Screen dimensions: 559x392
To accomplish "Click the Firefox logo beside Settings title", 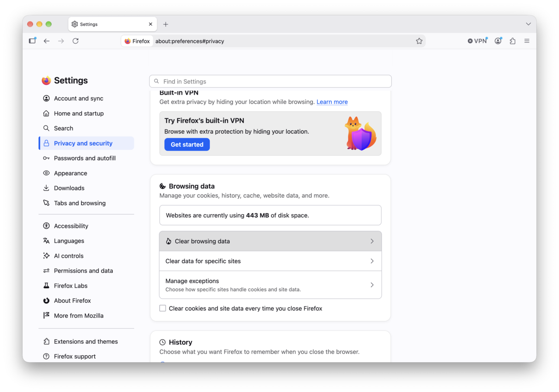I will pos(46,80).
